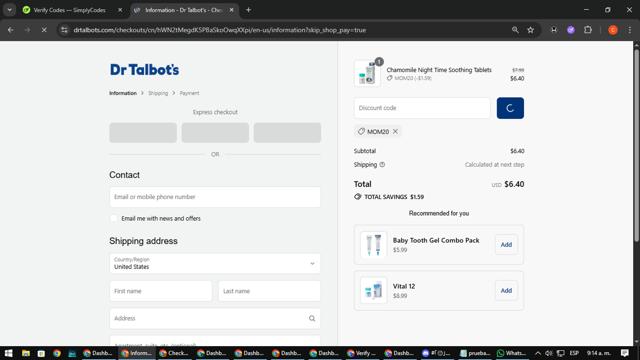Click the Last name field
Viewport: 640px width, 360px height.
click(269, 291)
